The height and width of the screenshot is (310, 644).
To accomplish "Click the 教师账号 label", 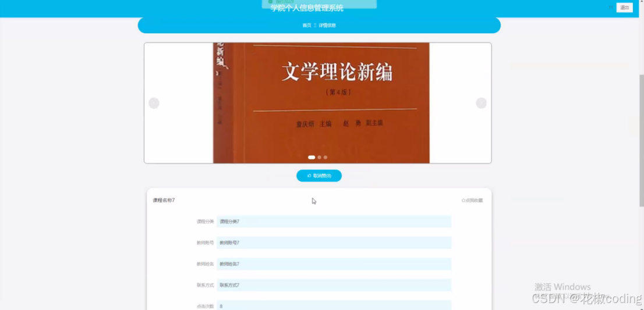I will click(x=206, y=243).
